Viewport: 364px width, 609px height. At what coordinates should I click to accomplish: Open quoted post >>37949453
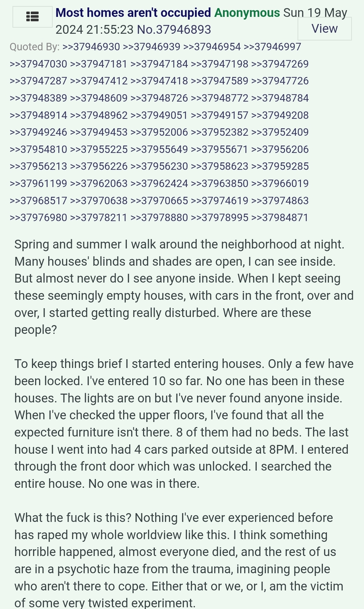(99, 132)
